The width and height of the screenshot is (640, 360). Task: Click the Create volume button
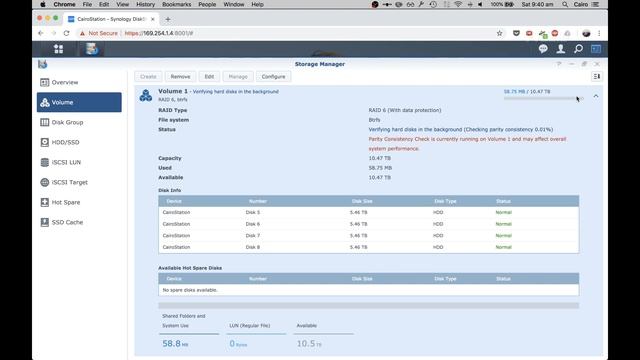pyautogui.click(x=148, y=77)
